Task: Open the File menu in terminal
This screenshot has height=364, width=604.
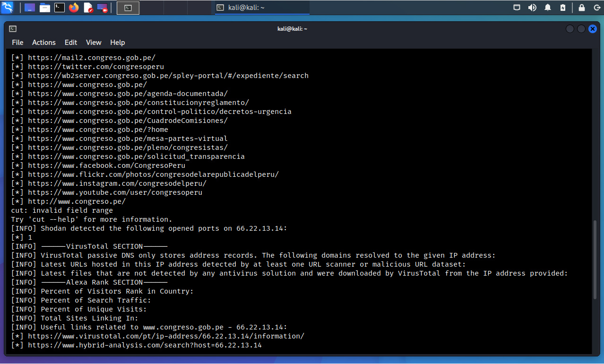Action: click(17, 43)
